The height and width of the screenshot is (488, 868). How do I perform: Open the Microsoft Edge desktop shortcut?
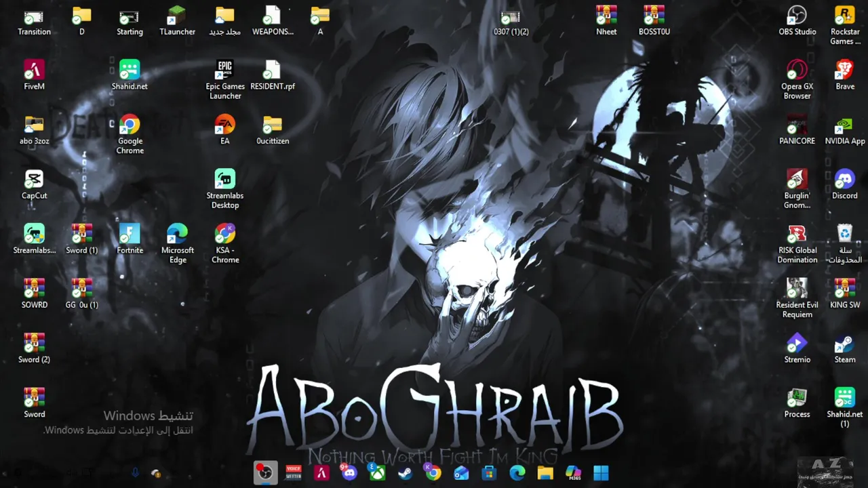[x=177, y=244]
